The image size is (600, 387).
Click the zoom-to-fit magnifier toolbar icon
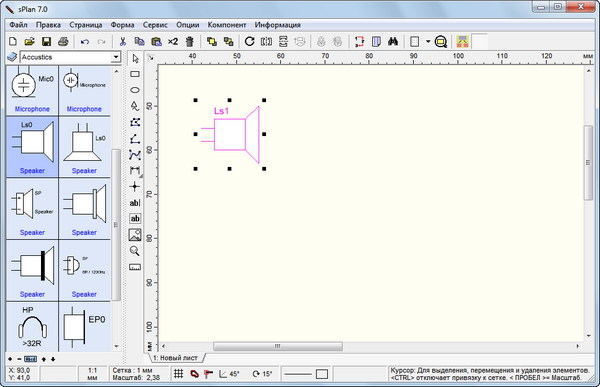click(441, 41)
